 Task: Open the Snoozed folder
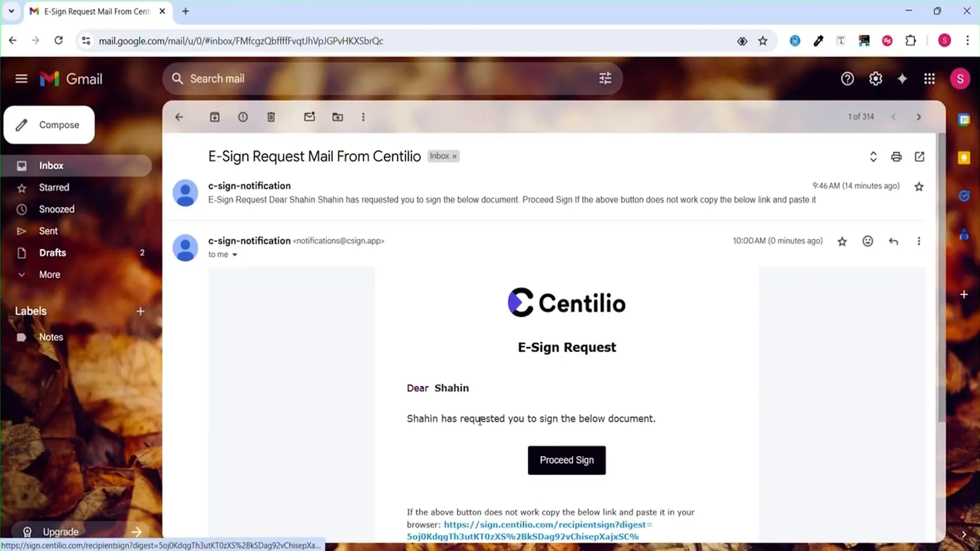coord(76,209)
